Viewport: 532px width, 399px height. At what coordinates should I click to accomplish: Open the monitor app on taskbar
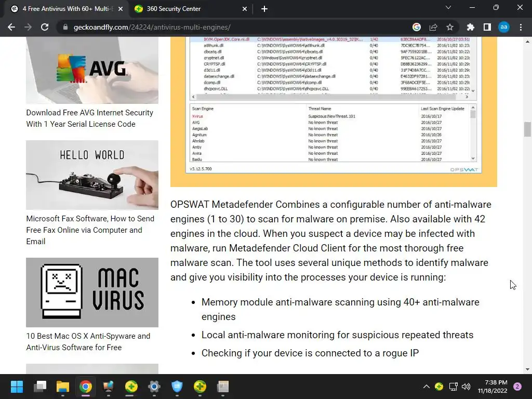[108, 387]
